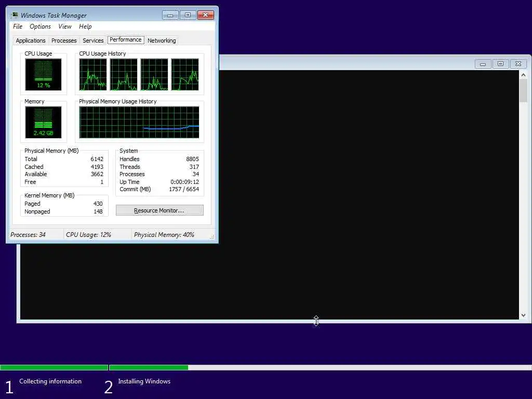
Task: Click the Installing Windows step label
Action: click(144, 381)
